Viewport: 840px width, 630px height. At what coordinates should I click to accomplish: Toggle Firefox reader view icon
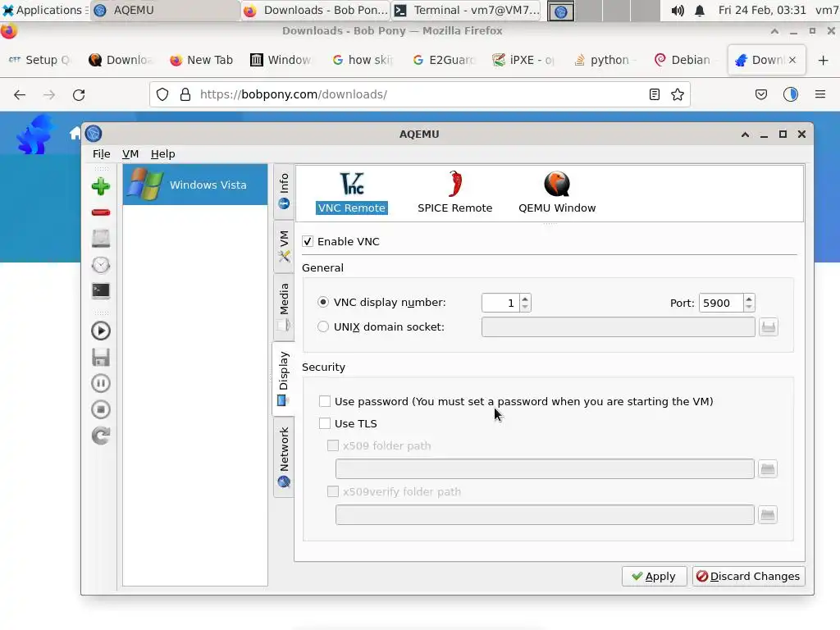tap(654, 95)
